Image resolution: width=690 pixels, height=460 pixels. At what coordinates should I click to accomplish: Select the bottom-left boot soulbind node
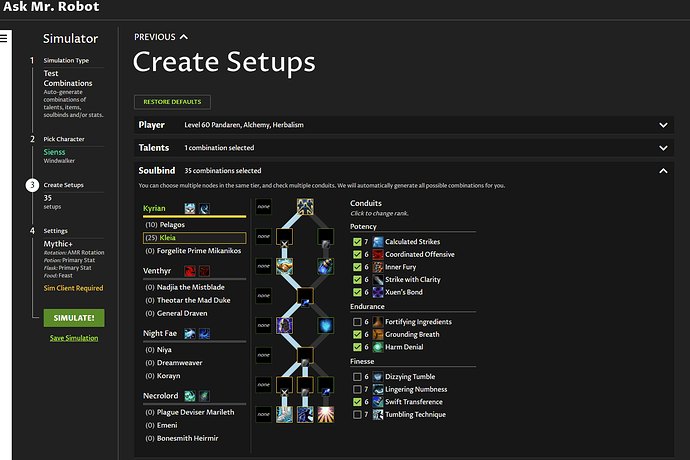click(x=284, y=414)
